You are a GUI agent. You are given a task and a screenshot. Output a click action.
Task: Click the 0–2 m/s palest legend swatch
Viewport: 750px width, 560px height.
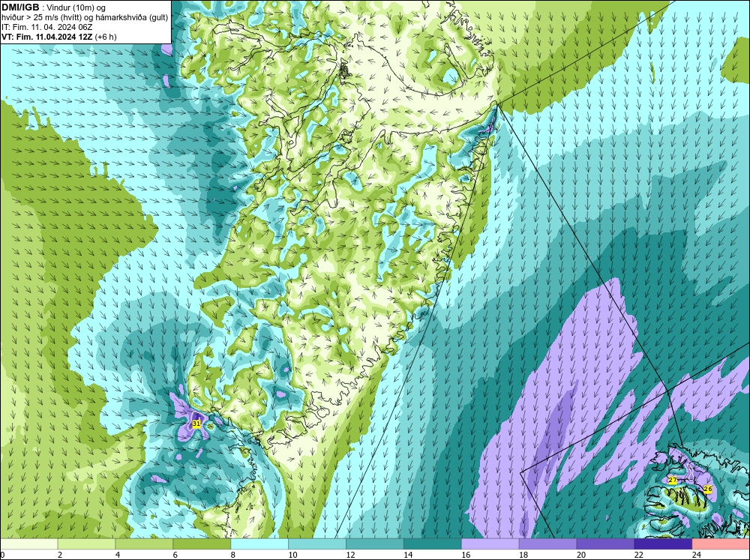click(x=28, y=544)
